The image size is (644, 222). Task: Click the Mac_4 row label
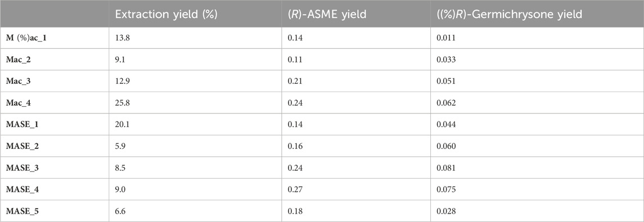[x=19, y=103]
